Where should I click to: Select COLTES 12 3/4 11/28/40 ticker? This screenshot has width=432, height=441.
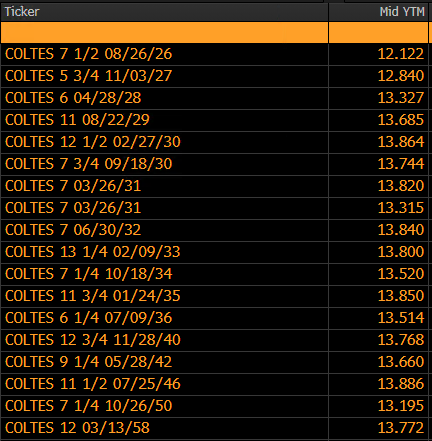pos(93,340)
